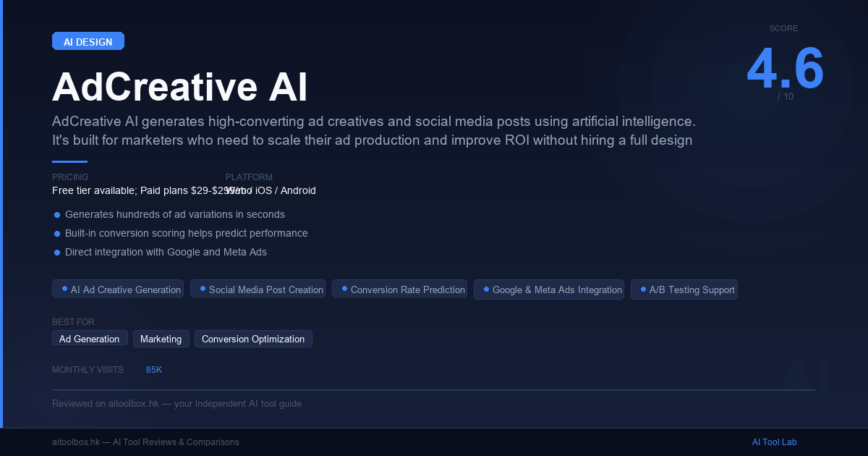Click the Google & Meta Ads Integration tag

[x=549, y=289]
